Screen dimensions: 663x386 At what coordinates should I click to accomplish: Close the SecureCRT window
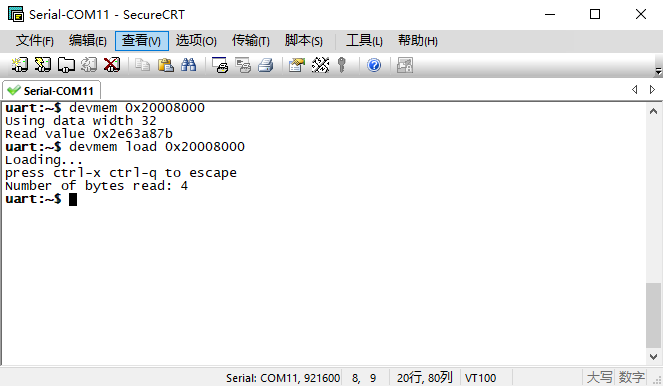[641, 14]
